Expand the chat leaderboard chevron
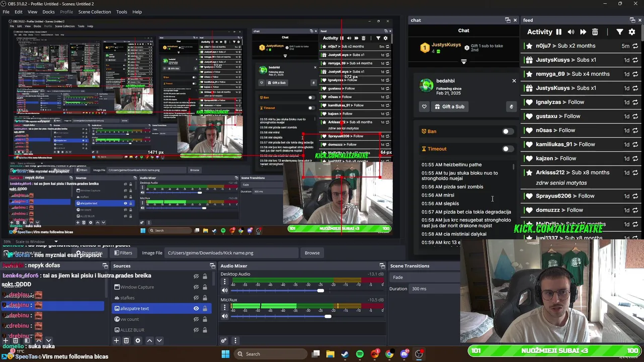644x362 pixels. [464, 62]
